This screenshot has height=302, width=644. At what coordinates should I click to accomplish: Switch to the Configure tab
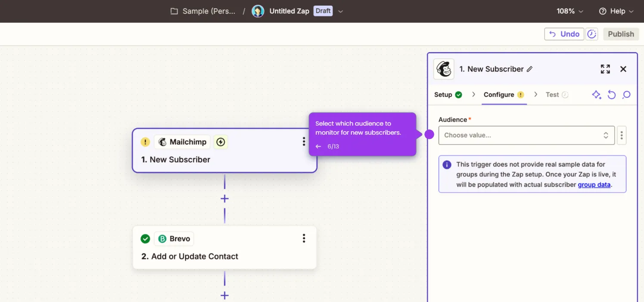coord(504,95)
